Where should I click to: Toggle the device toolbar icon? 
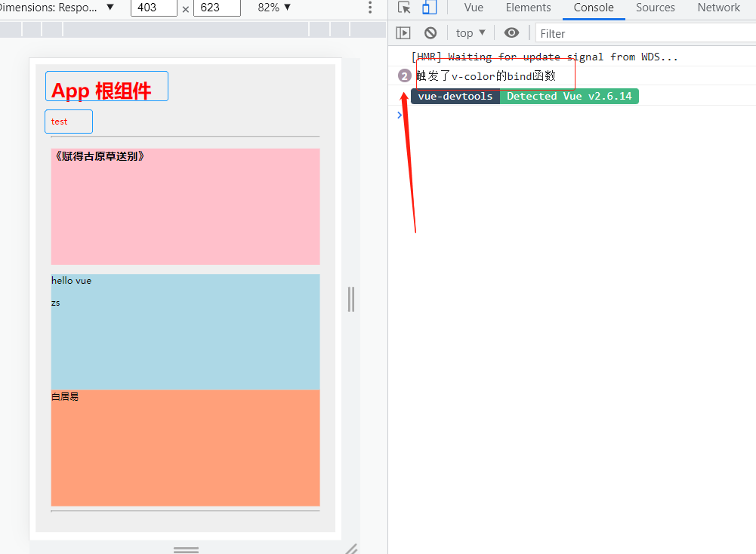(x=429, y=8)
